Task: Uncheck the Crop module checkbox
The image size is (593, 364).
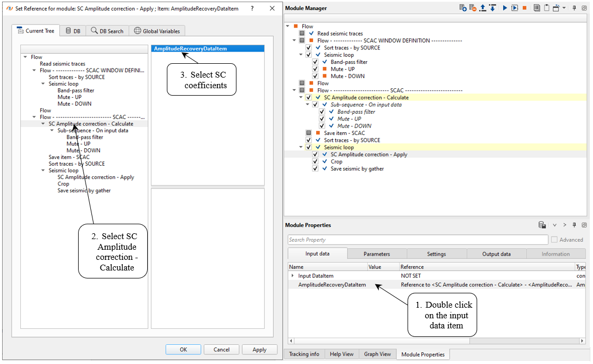Action: [316, 162]
